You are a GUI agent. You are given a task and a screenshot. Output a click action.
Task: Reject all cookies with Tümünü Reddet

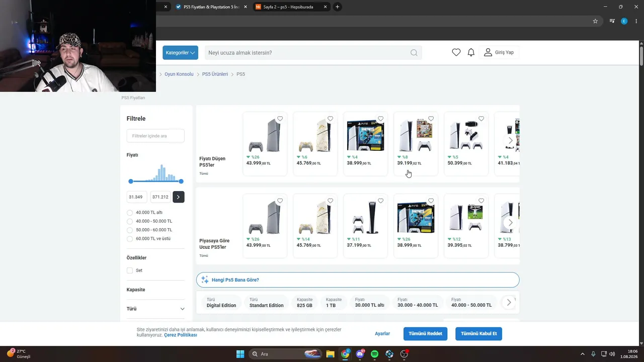[x=425, y=334]
